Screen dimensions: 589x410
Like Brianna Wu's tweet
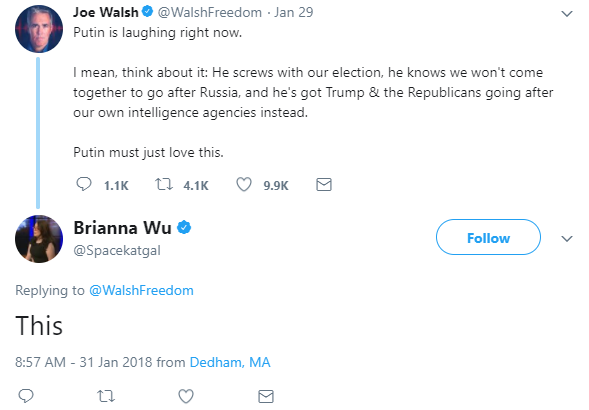pyautogui.click(x=186, y=396)
